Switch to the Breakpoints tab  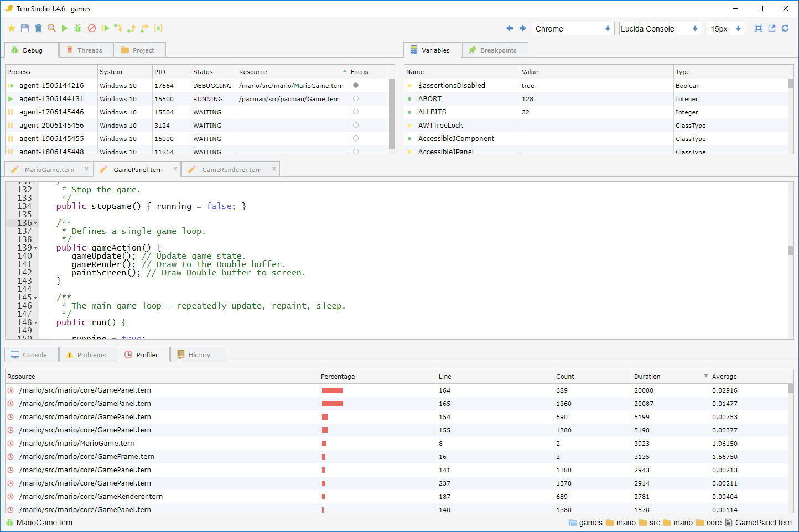coord(495,50)
